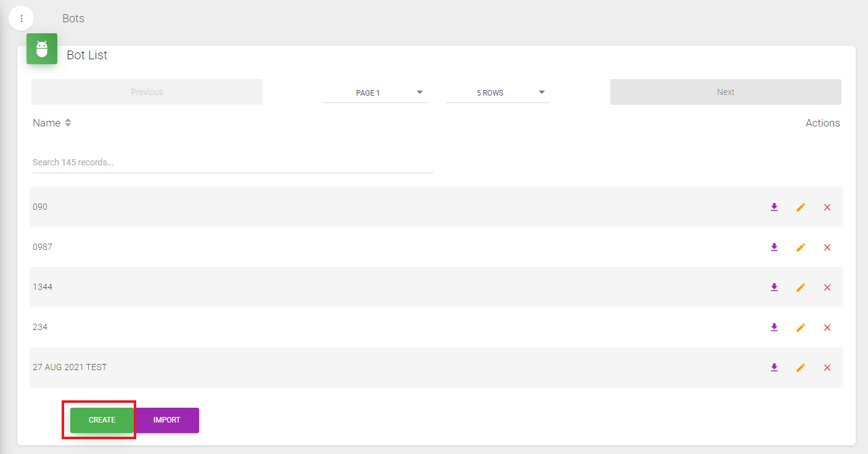Click the green android bot icon

pos(42,49)
